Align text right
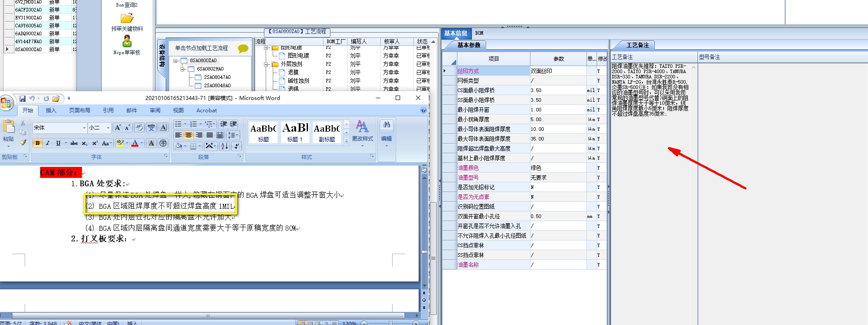The width and height of the screenshot is (868, 325). (x=199, y=135)
